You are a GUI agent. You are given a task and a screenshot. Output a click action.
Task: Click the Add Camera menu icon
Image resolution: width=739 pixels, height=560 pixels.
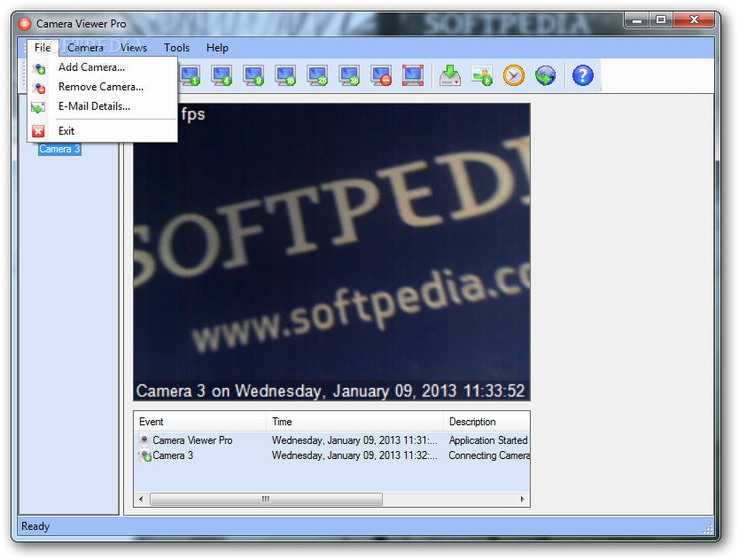[39, 68]
